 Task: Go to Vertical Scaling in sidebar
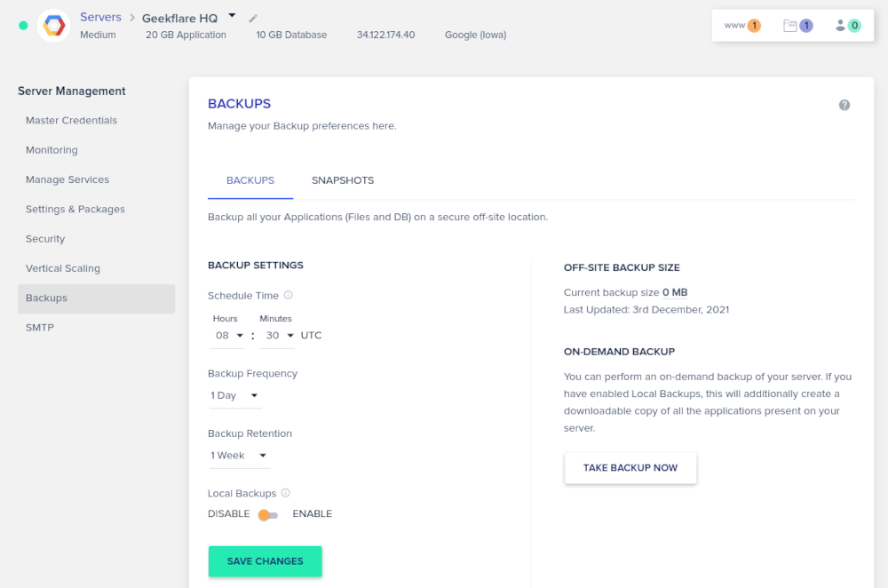[x=63, y=268]
